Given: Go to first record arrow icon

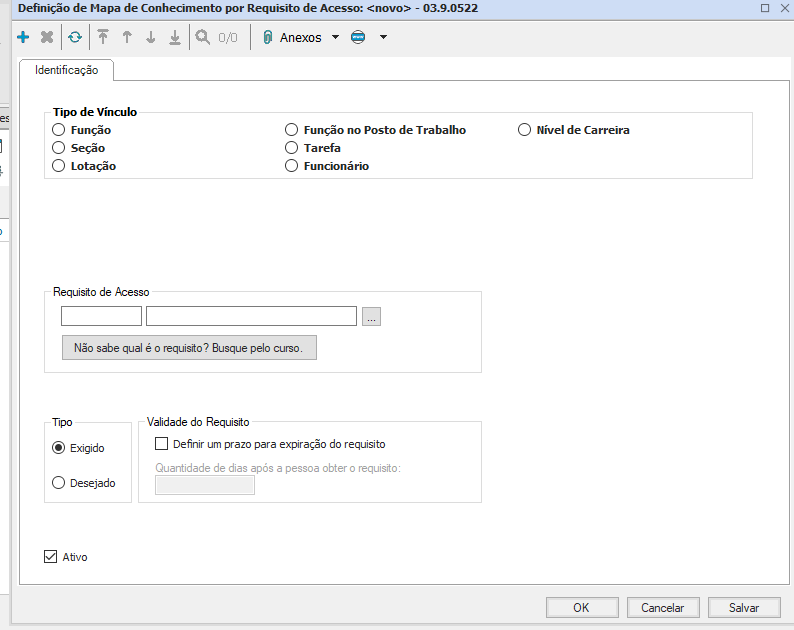Looking at the screenshot, I should (x=103, y=37).
